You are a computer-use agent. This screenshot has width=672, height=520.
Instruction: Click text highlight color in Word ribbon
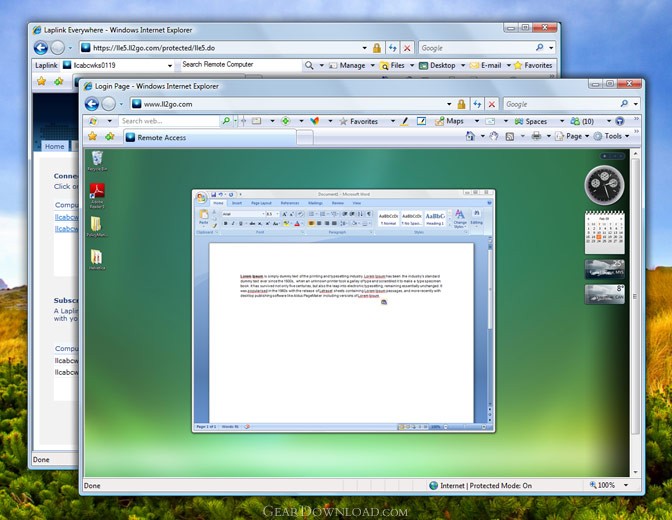coord(286,223)
